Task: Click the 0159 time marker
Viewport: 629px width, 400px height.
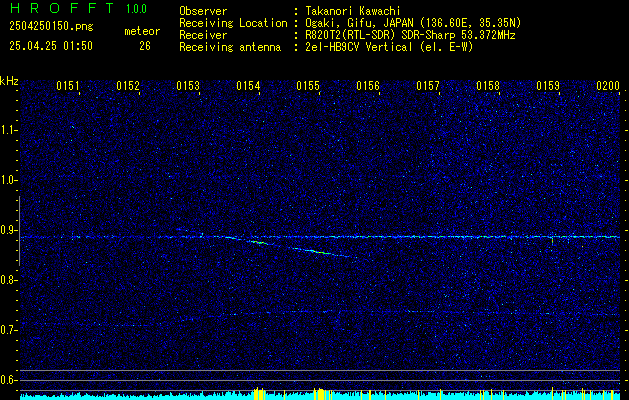Action: point(548,86)
